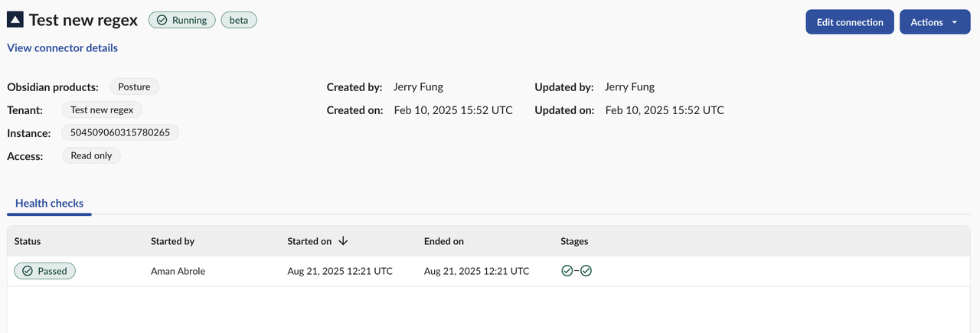Sort by the Status column header

28,241
